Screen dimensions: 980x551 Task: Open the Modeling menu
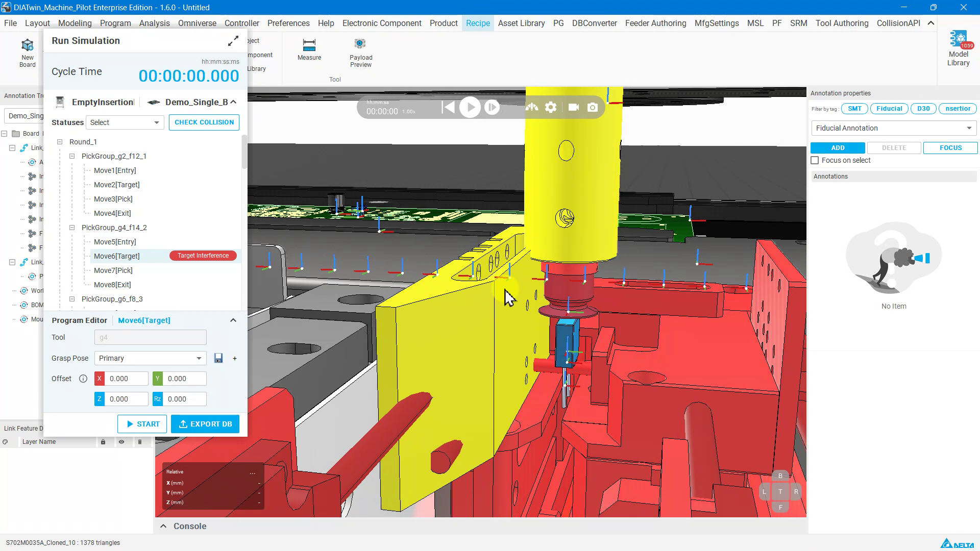coord(75,23)
